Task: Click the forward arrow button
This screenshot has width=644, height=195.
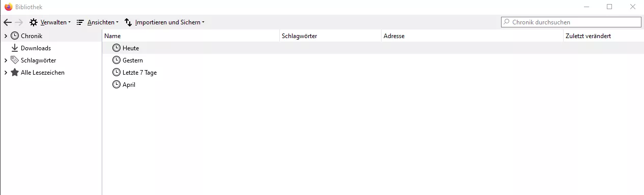Action: click(x=19, y=22)
